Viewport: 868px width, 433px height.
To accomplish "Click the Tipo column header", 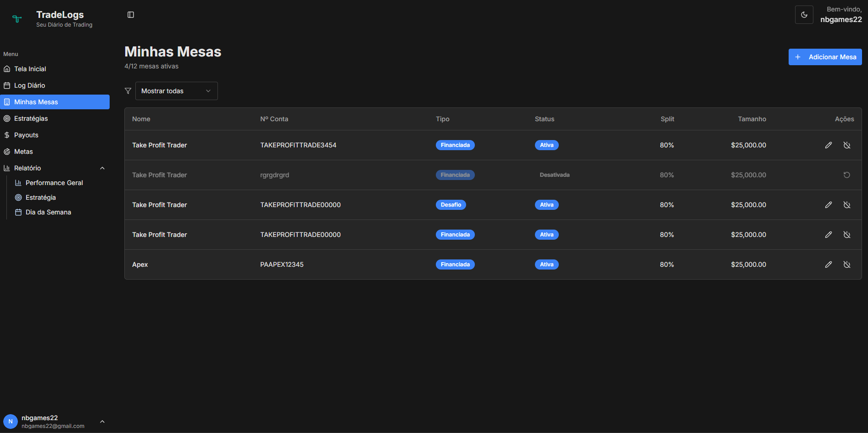I will tap(443, 119).
